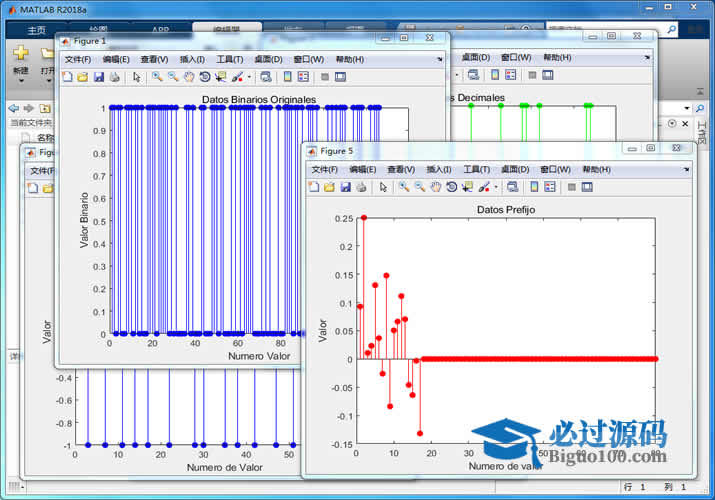Switch to 主页 tab in MATLAB

tap(36, 30)
